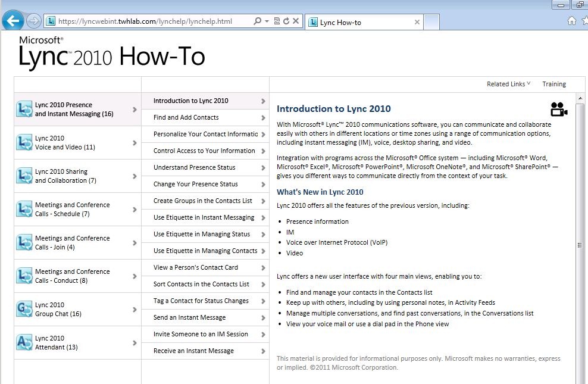Open topic Use Etiquette in Managing Contacts
Viewport: 588px width, 384px height.
(x=205, y=251)
